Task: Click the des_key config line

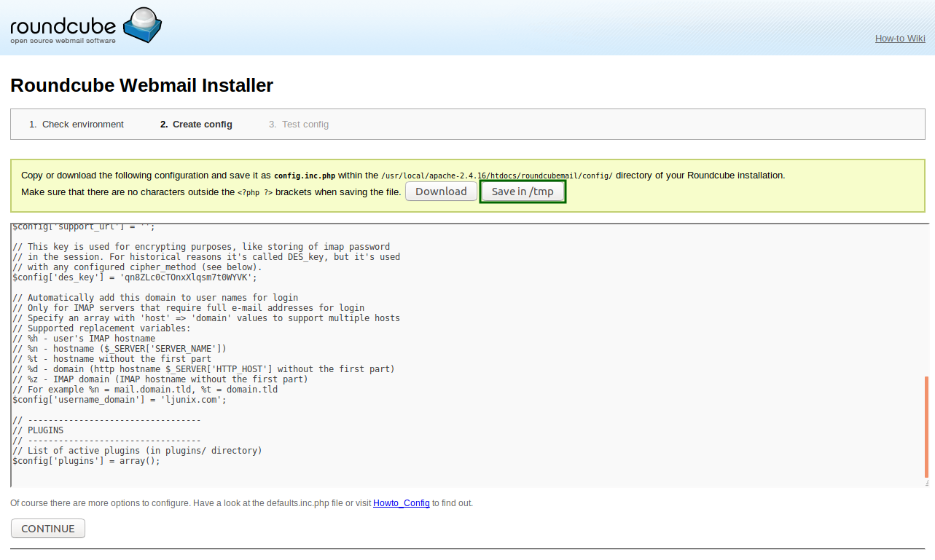Action: point(135,277)
